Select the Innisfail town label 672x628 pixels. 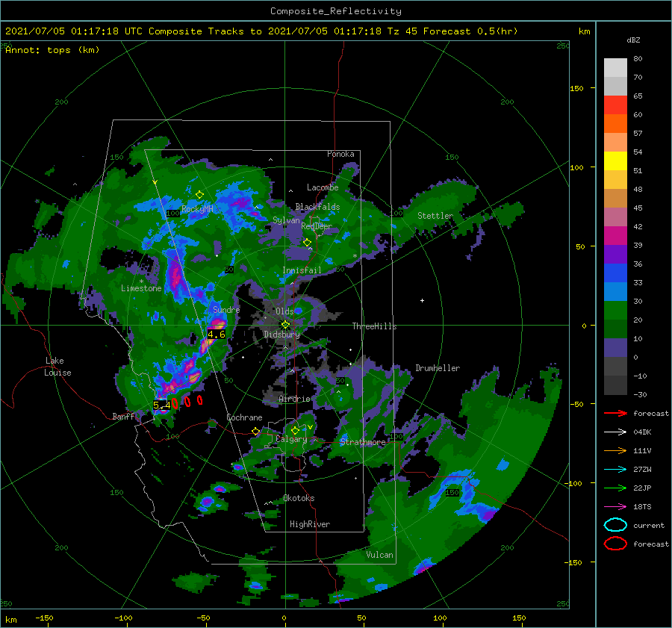(302, 270)
